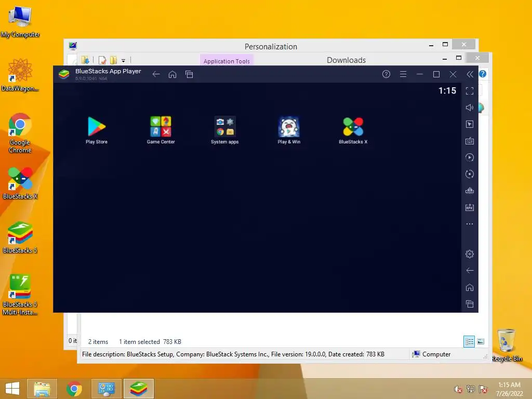Open File Explorer from the taskbar

(x=42, y=389)
